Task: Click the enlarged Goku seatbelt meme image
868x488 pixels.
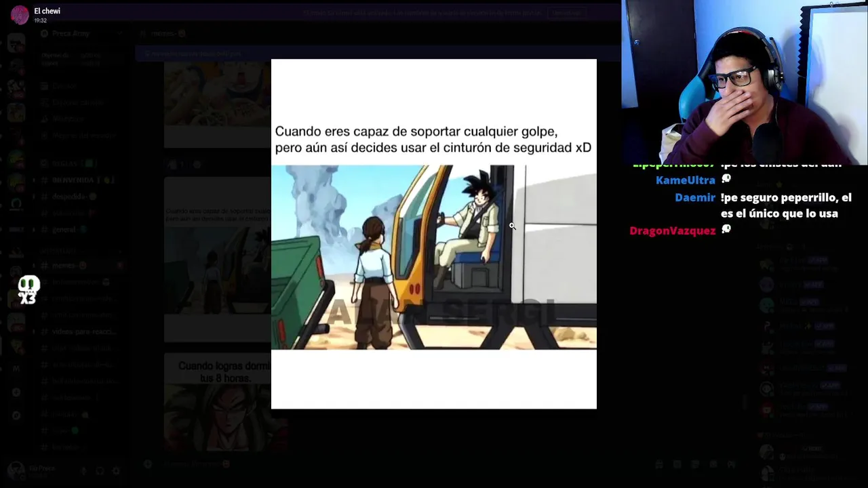Action: pyautogui.click(x=434, y=234)
